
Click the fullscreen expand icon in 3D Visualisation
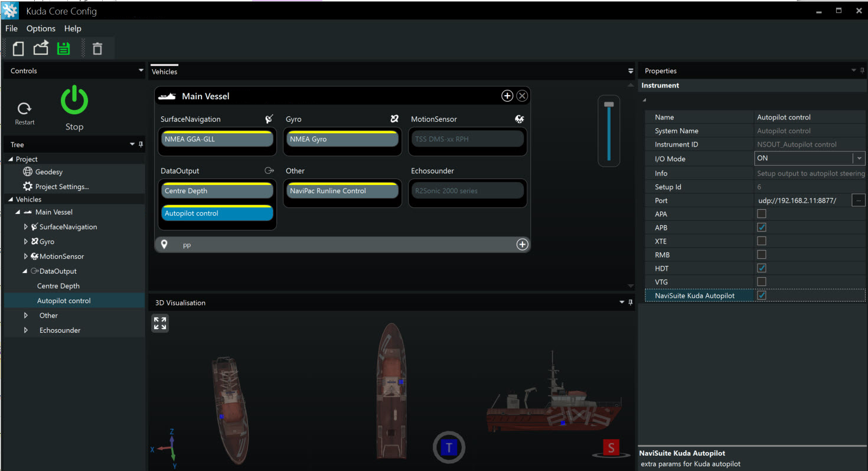click(159, 323)
